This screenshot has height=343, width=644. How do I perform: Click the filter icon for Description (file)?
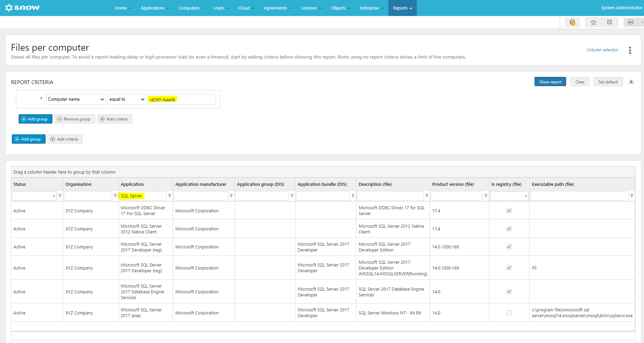[427, 196]
